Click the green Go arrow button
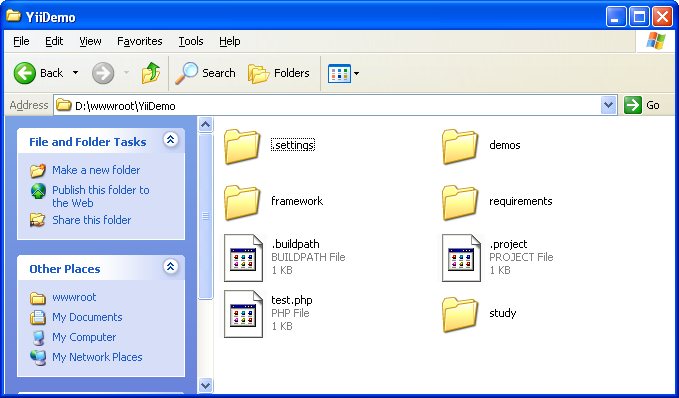Viewport: 679px width, 398px height. pyautogui.click(x=633, y=105)
